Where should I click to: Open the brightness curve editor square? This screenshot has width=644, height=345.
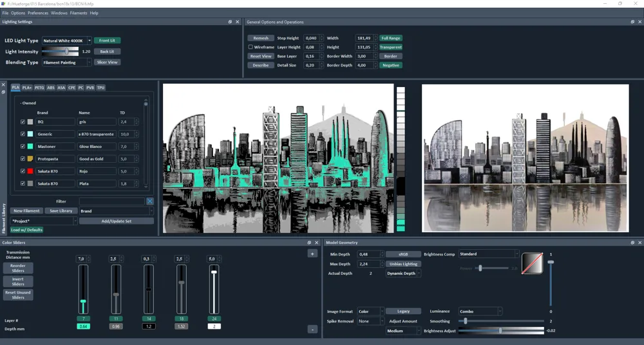coord(533,263)
